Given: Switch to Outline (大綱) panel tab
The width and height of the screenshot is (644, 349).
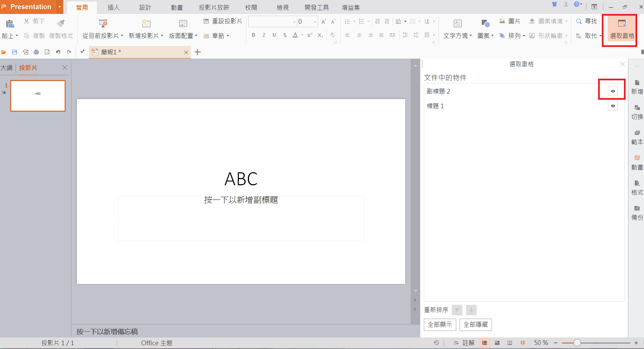Looking at the screenshot, I should (6, 68).
